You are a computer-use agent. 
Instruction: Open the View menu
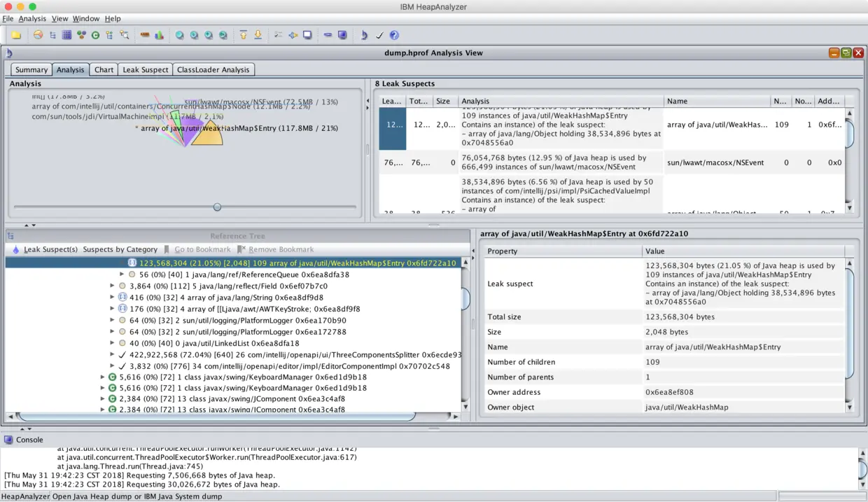(x=59, y=18)
